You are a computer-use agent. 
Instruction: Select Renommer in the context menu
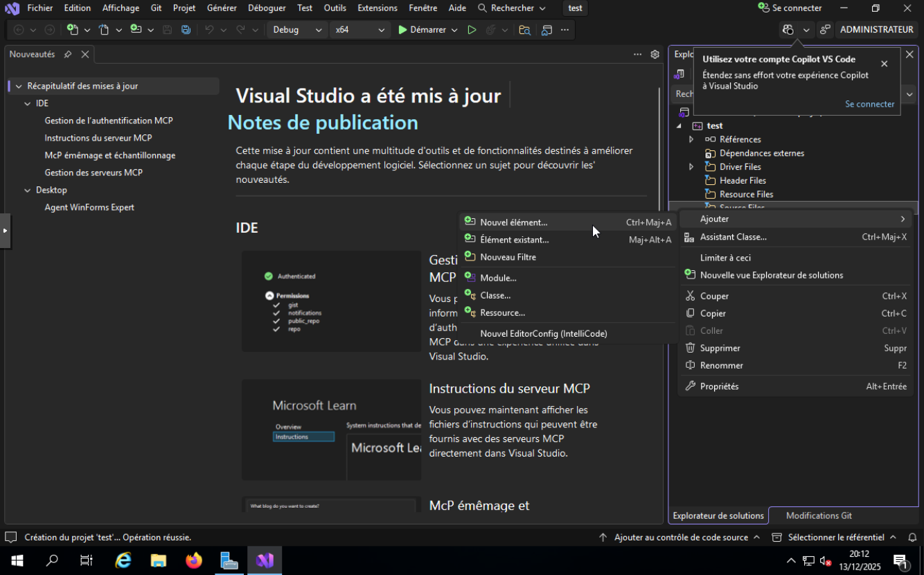(796, 365)
